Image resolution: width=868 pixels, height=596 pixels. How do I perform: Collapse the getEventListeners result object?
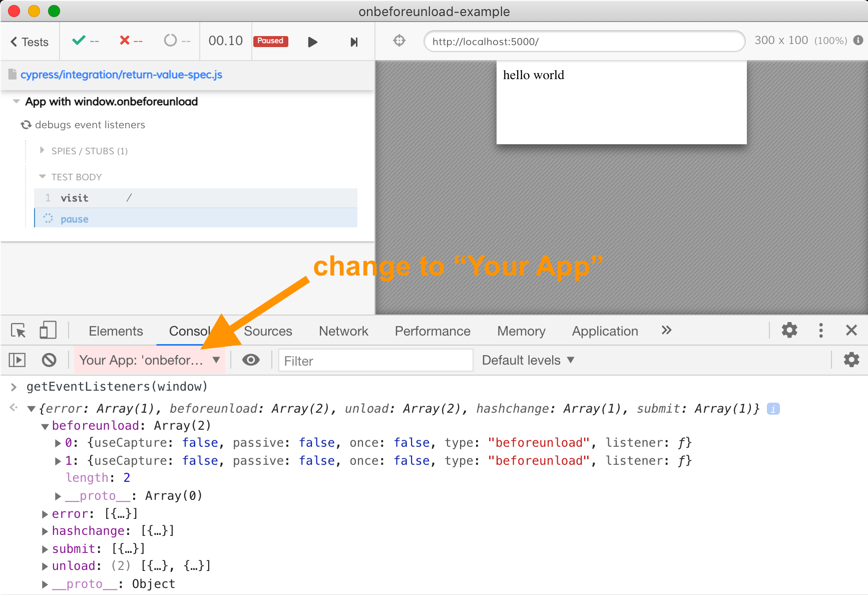(x=32, y=409)
